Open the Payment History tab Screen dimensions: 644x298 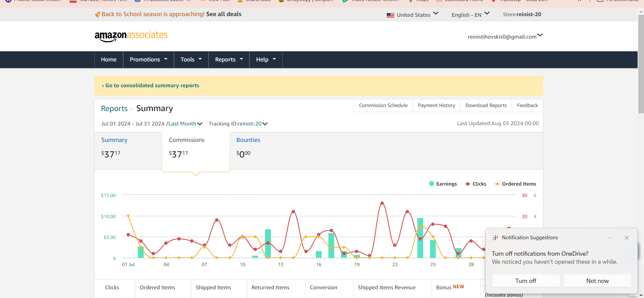pyautogui.click(x=436, y=105)
